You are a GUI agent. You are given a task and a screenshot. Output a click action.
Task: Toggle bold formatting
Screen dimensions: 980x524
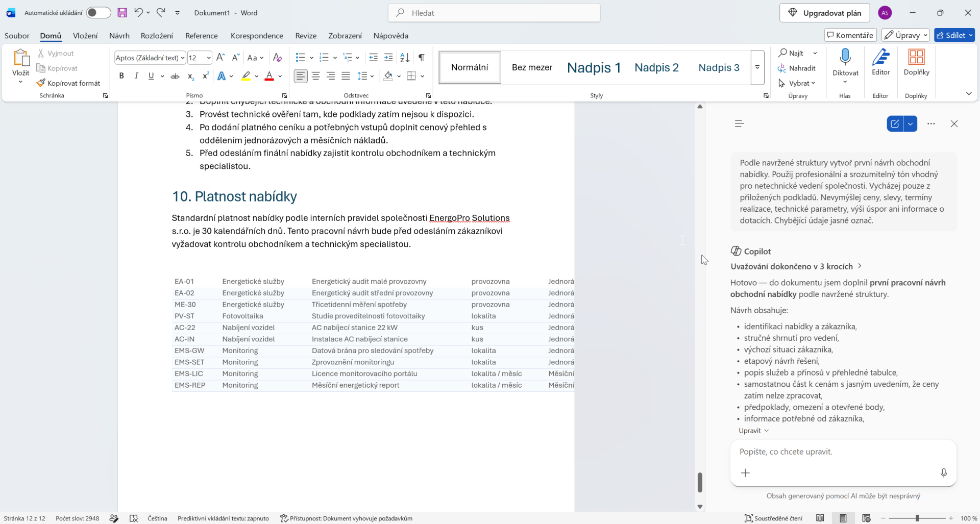click(x=121, y=76)
